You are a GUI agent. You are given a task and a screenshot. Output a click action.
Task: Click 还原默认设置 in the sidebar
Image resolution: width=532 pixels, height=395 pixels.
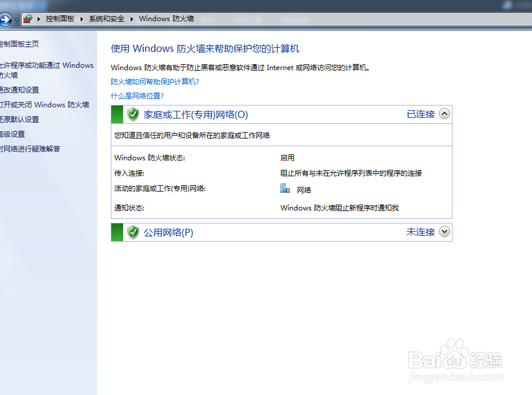tap(19, 120)
